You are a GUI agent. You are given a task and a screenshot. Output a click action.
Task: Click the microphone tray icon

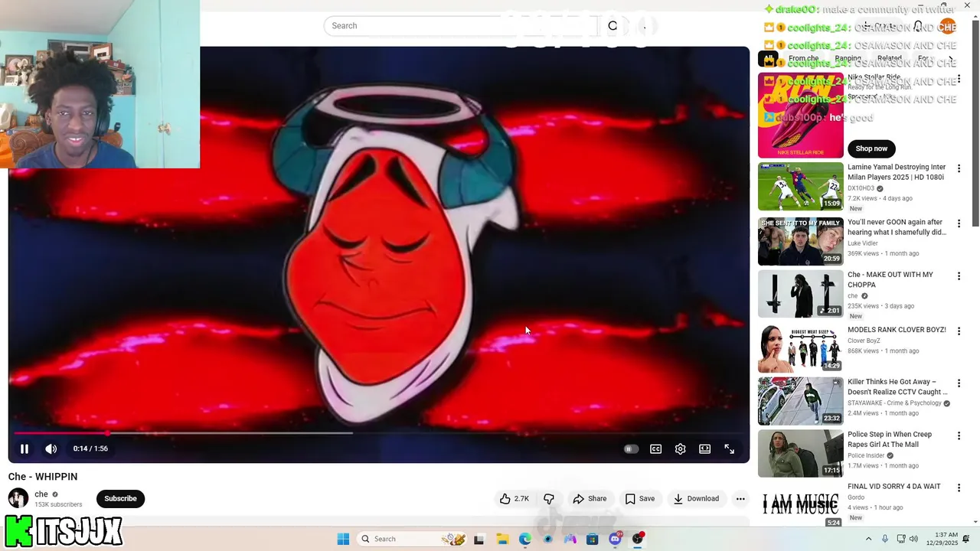pyautogui.click(x=885, y=539)
